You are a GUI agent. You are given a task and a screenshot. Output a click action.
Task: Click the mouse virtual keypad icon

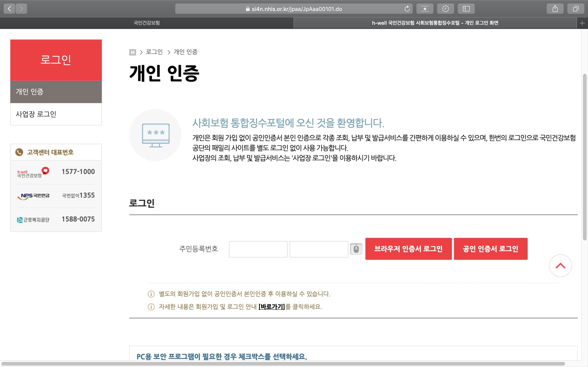pos(356,249)
